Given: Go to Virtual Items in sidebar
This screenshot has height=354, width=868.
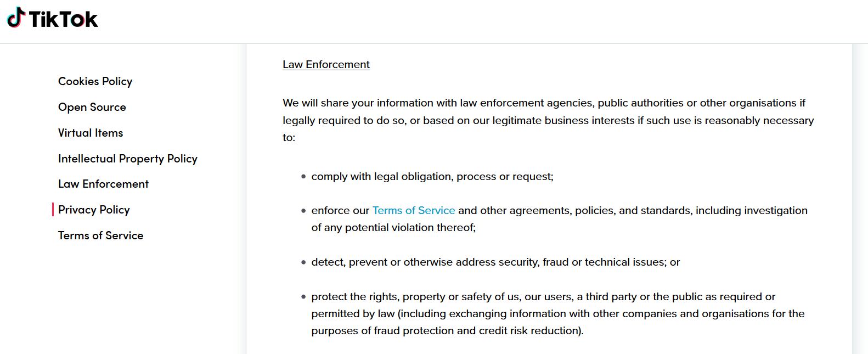Looking at the screenshot, I should 91,133.
